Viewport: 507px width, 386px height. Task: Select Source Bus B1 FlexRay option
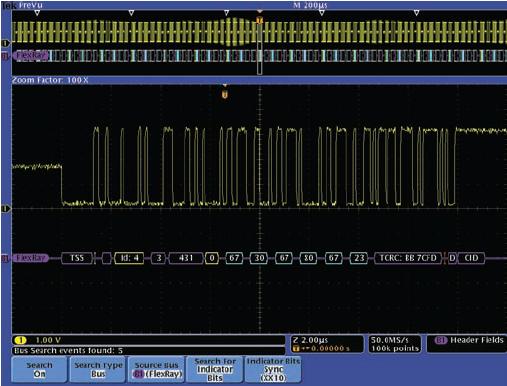(157, 369)
